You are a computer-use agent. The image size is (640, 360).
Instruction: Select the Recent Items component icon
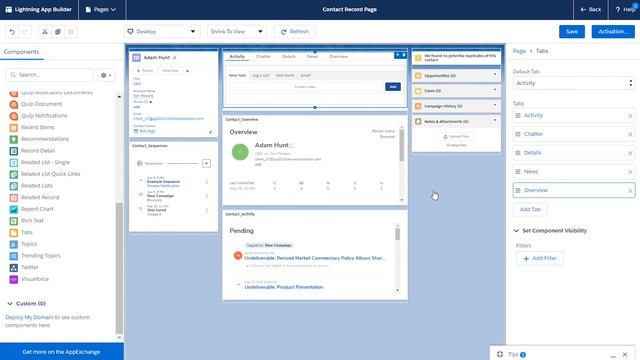tap(13, 128)
